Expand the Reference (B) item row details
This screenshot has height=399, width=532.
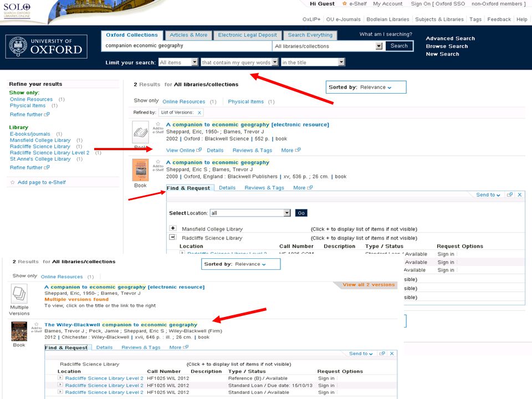pos(60,377)
